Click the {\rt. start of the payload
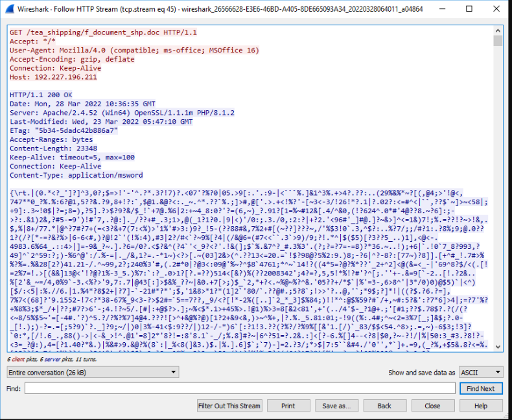The height and width of the screenshot is (420, 512). pos(20,193)
